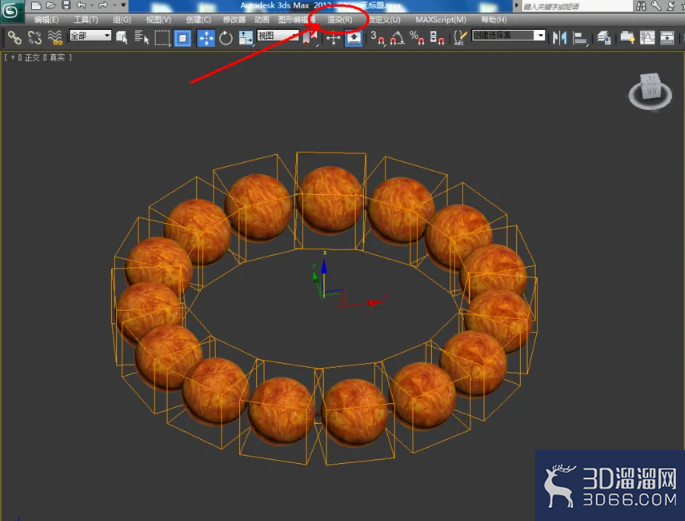This screenshot has width=685, height=521.
Task: Expand InfoCenter arrow left of search
Action: [x=516, y=6]
